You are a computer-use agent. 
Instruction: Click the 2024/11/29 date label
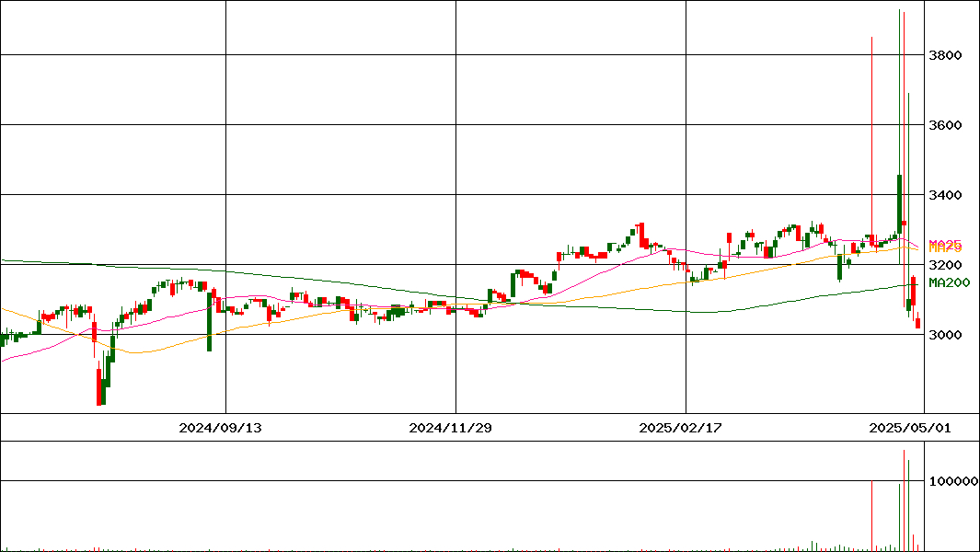click(451, 428)
